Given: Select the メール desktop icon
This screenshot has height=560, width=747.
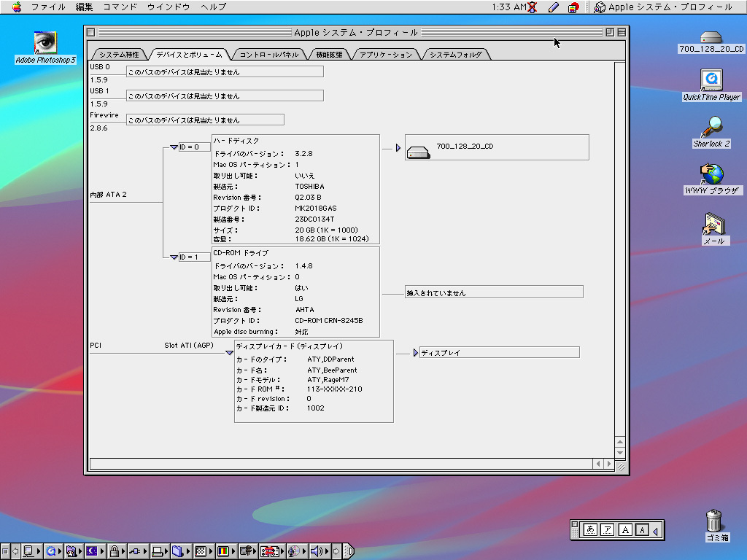Looking at the screenshot, I should (713, 224).
